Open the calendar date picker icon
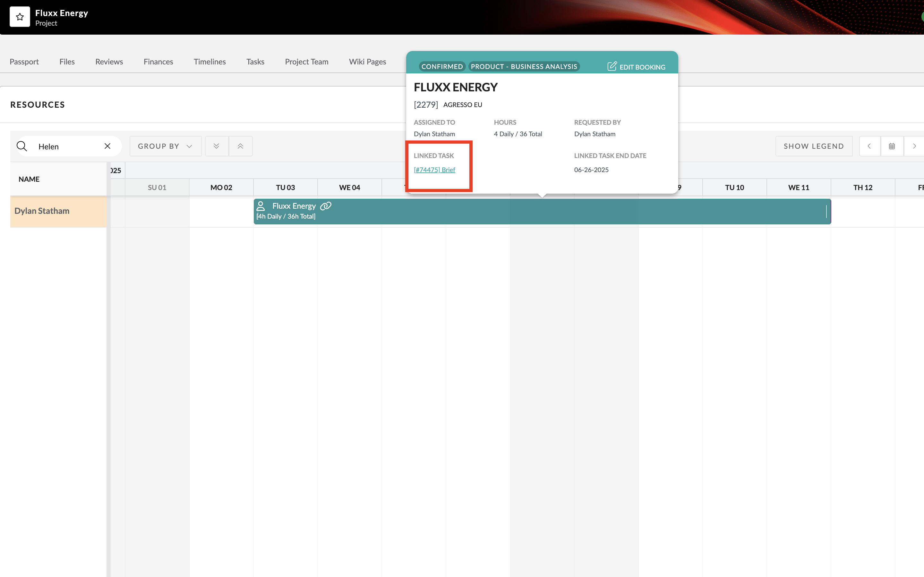Screen dimensions: 924x577 click(892, 146)
